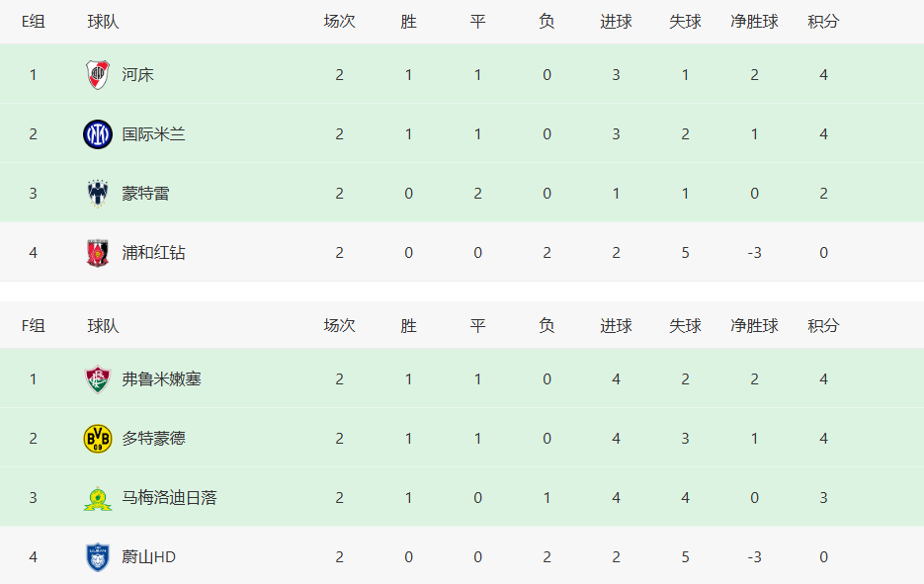Open the 马梅洛迪日落 team name link
The image size is (924, 584).
(x=170, y=498)
